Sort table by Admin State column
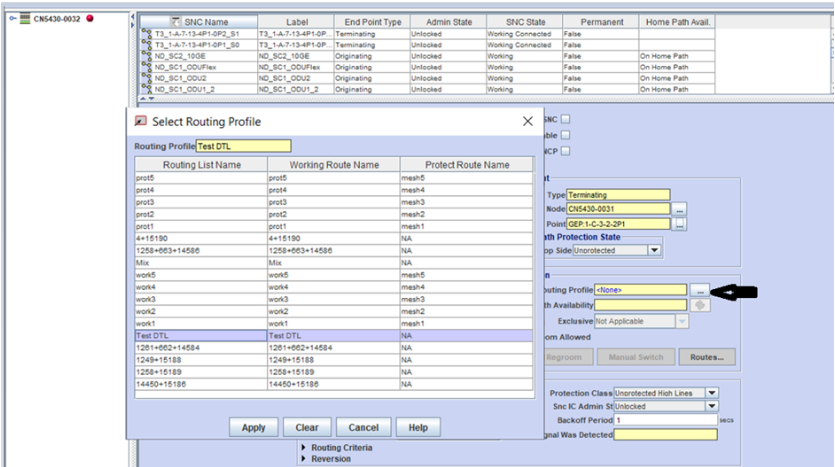The height and width of the screenshot is (467, 835). 449,22
